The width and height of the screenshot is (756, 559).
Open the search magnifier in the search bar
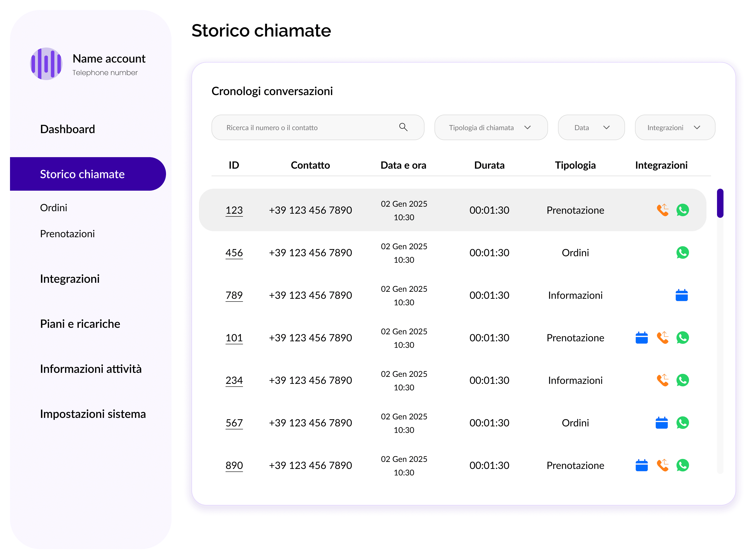(x=403, y=127)
